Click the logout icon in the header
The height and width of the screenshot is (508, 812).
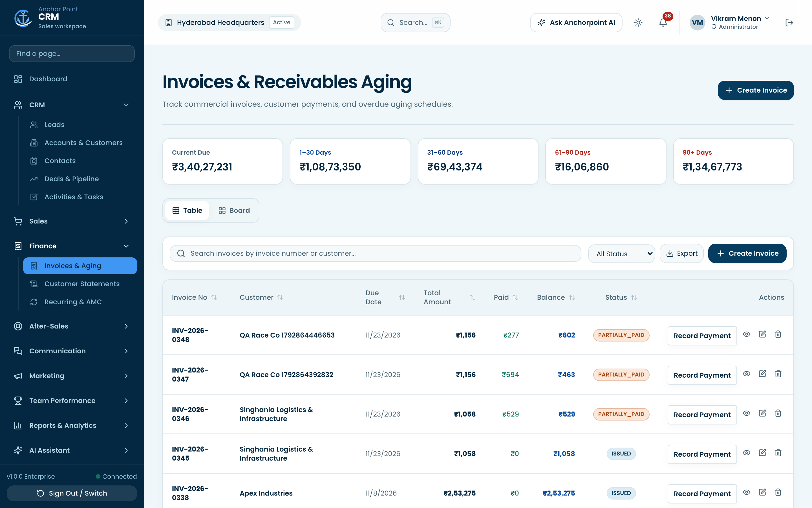789,23
